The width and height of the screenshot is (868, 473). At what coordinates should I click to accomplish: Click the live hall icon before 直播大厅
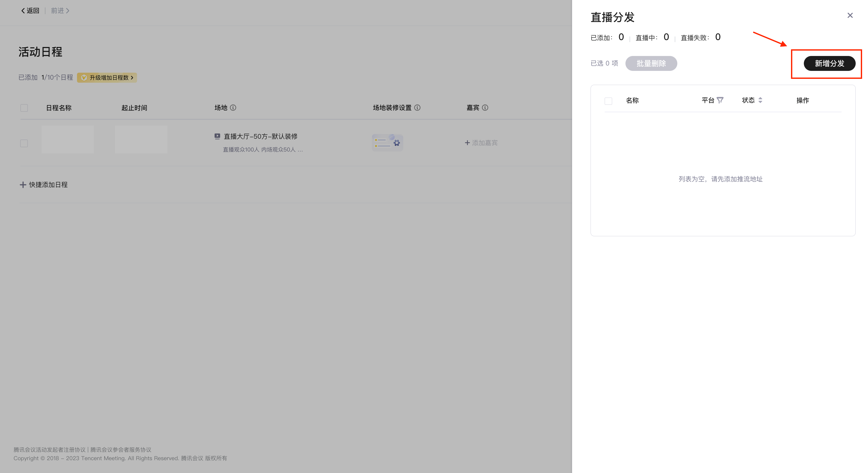[x=217, y=136]
